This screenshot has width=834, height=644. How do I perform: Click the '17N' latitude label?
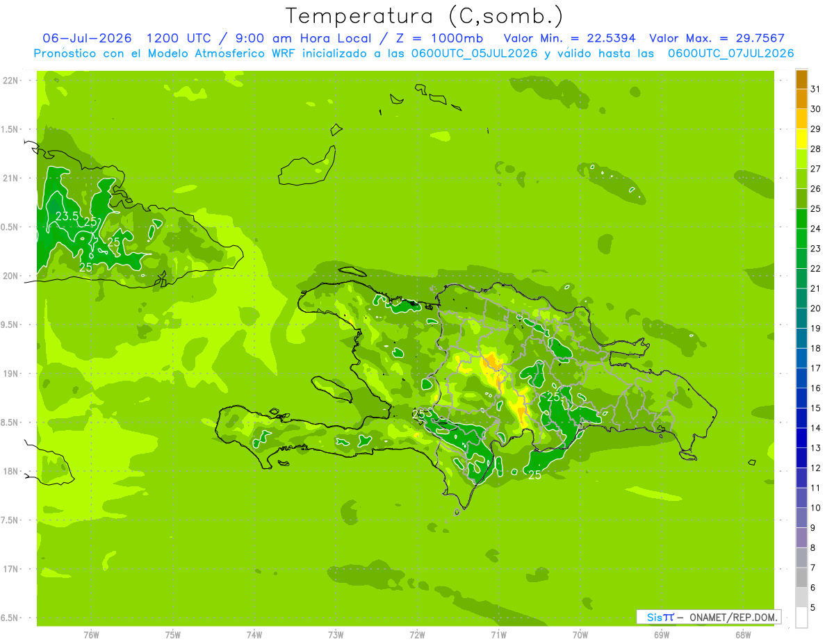[x=10, y=569]
